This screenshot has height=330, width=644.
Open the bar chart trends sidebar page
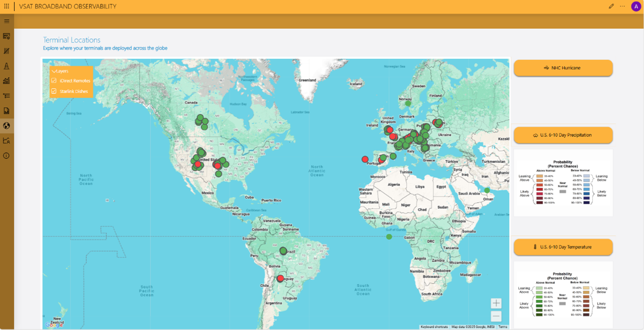[7, 81]
